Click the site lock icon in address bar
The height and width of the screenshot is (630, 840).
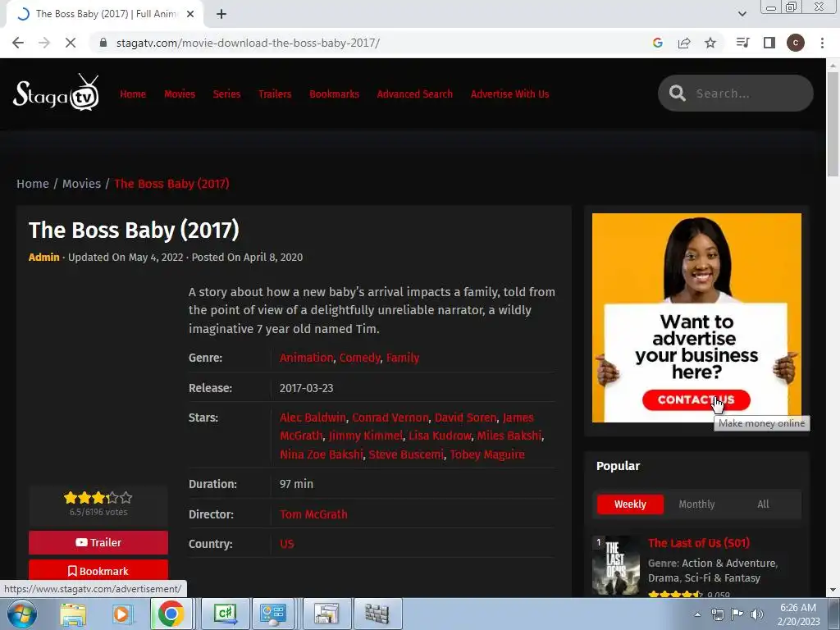pos(104,43)
